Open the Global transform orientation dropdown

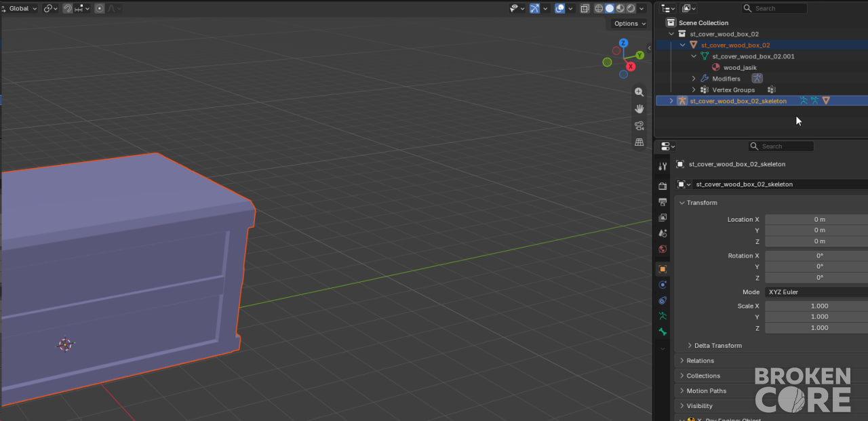(18, 8)
